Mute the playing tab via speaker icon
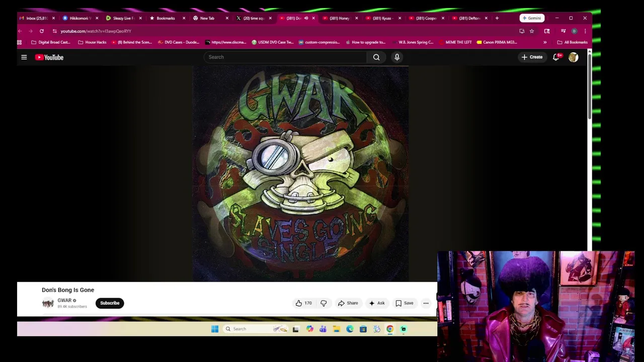The width and height of the screenshot is (644, 362). click(x=306, y=18)
